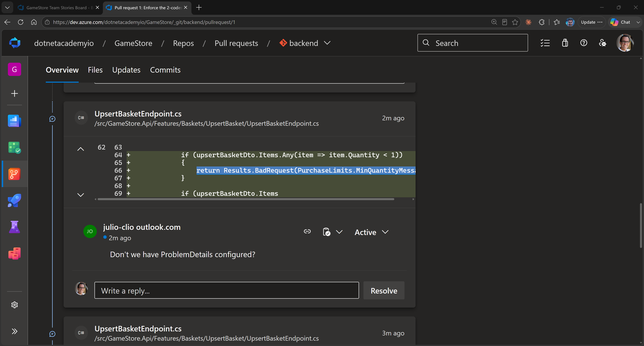This screenshot has height=346, width=644.
Task: Open the backend repository dropdown
Action: (x=305, y=43)
